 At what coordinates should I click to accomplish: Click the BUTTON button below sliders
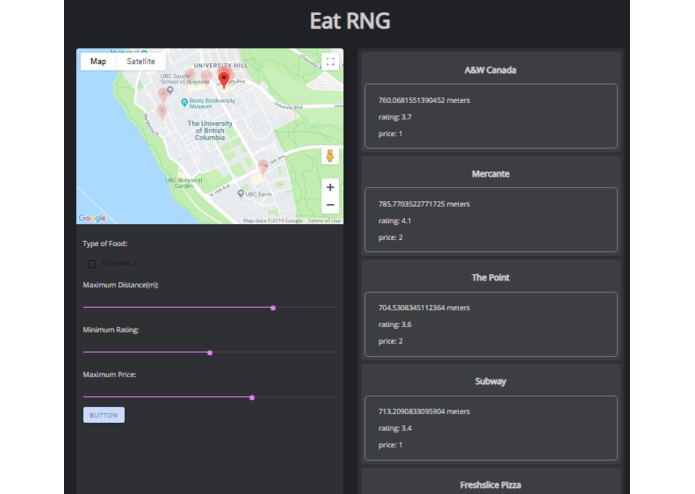click(x=104, y=415)
